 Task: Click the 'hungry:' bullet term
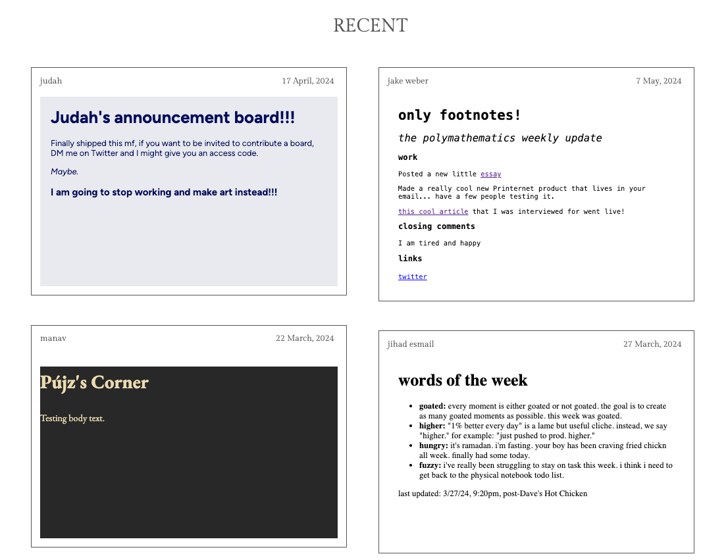434,445
